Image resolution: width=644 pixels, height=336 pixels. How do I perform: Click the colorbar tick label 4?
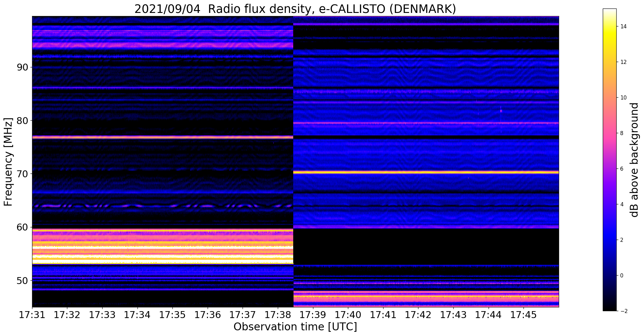pos(621,204)
